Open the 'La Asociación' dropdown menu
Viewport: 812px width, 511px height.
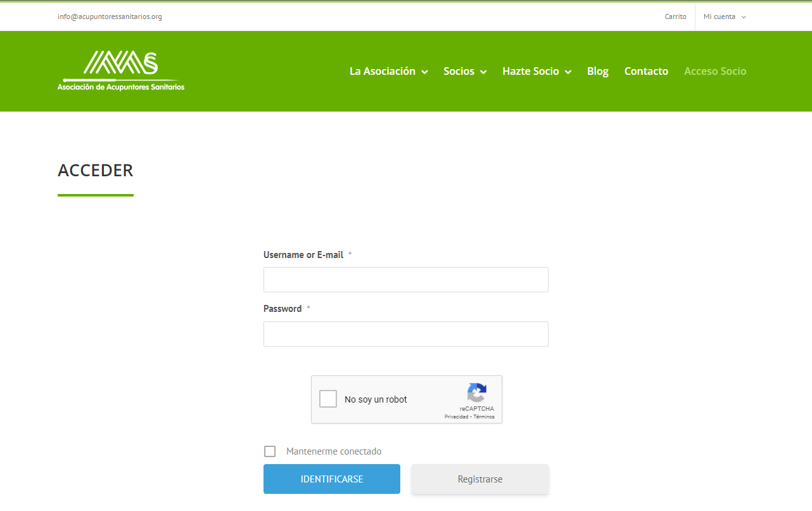point(388,71)
